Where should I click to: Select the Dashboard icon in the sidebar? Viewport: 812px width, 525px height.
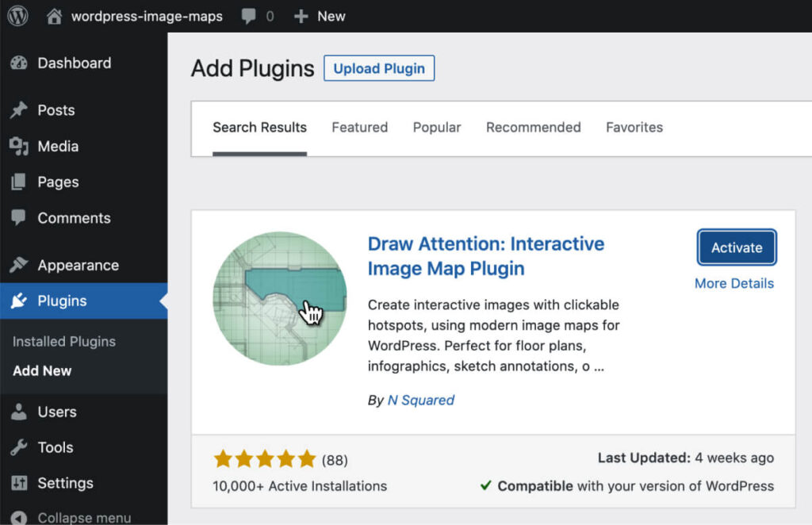(20, 63)
